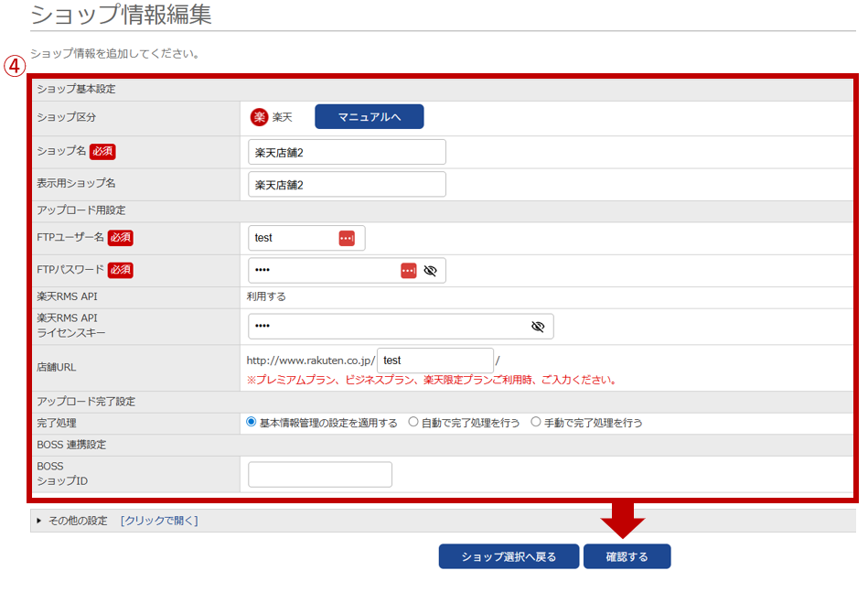Click 確認する button
868x592 pixels.
pos(627,556)
